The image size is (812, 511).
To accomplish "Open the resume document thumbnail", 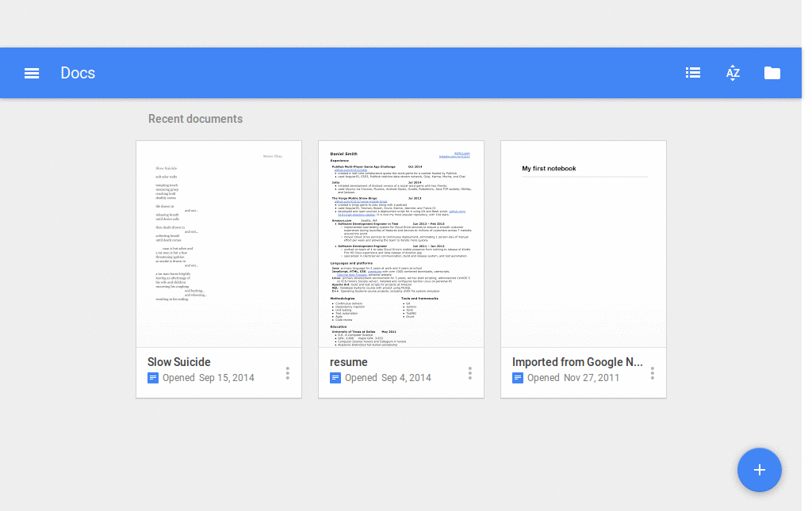I will coord(401,244).
